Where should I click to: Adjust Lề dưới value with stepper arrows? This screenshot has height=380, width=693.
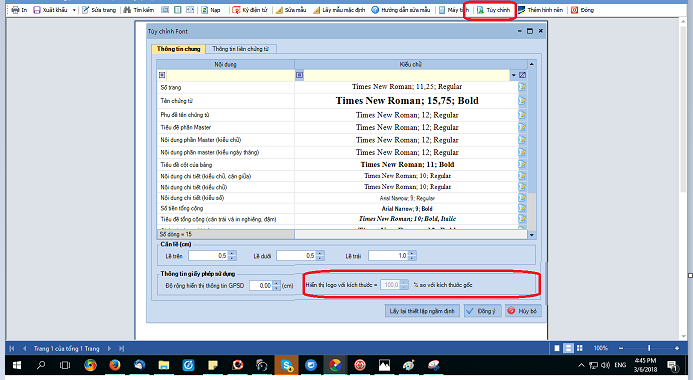(320, 256)
